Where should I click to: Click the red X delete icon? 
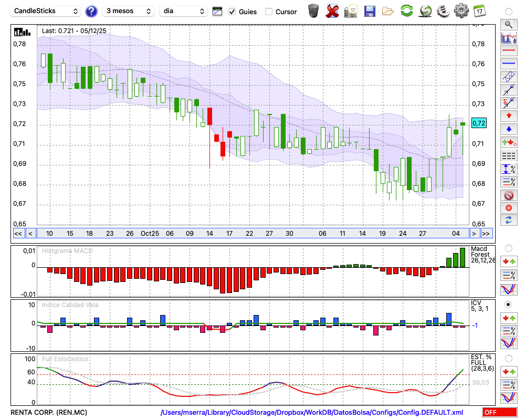pos(332,11)
